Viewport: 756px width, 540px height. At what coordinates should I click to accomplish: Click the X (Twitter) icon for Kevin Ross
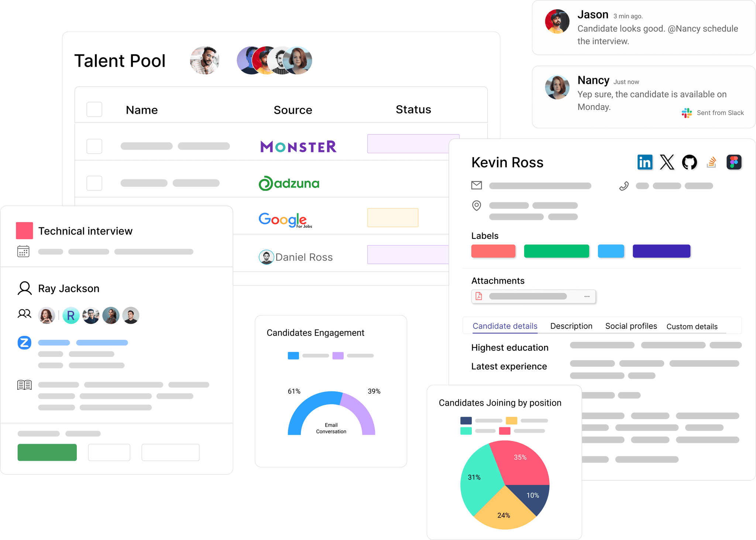point(667,162)
